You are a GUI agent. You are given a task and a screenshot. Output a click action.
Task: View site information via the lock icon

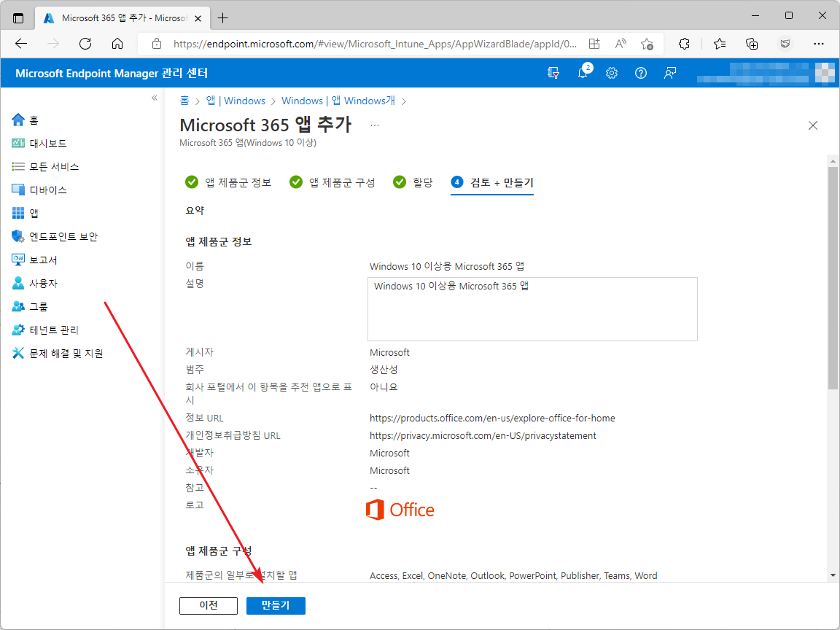point(157,44)
